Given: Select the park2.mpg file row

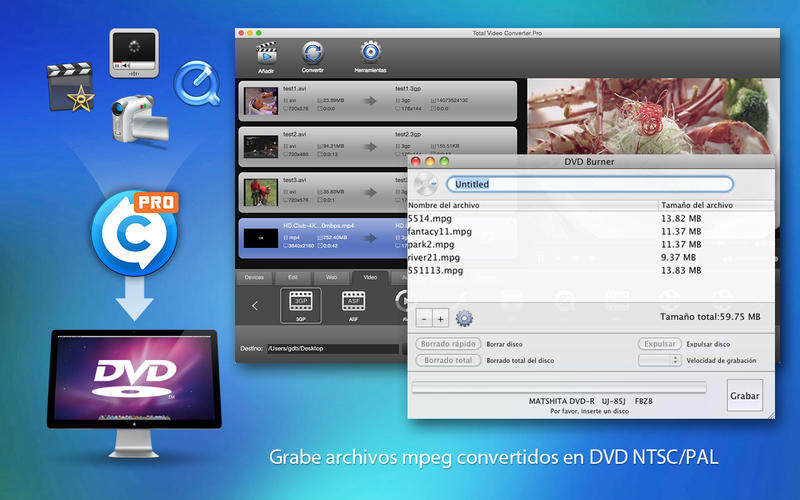Looking at the screenshot, I should click(x=590, y=244).
